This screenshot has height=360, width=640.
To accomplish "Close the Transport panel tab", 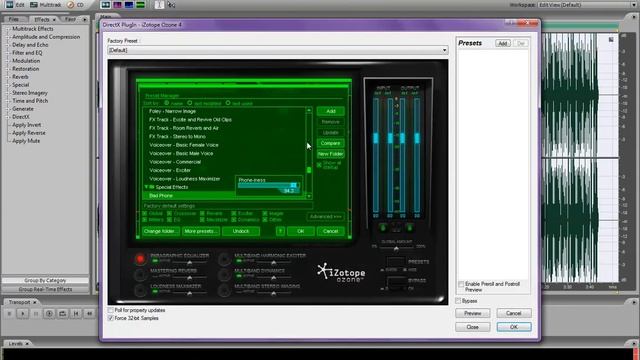I will point(35,302).
